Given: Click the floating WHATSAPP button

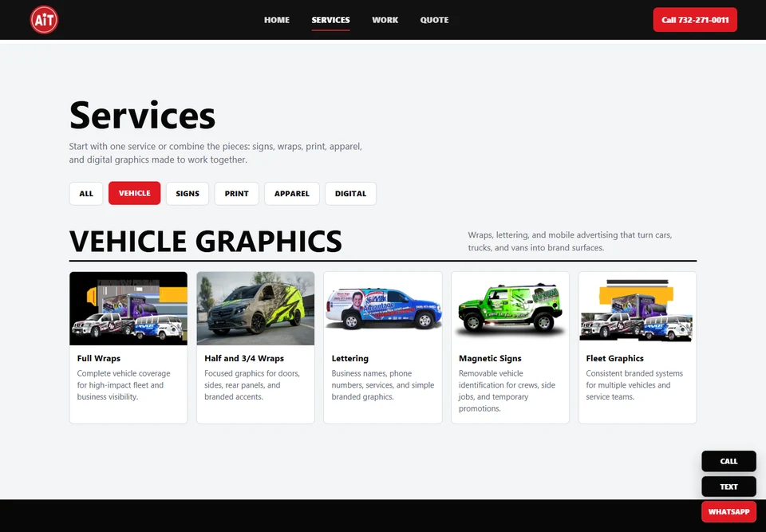Looking at the screenshot, I should click(x=728, y=512).
